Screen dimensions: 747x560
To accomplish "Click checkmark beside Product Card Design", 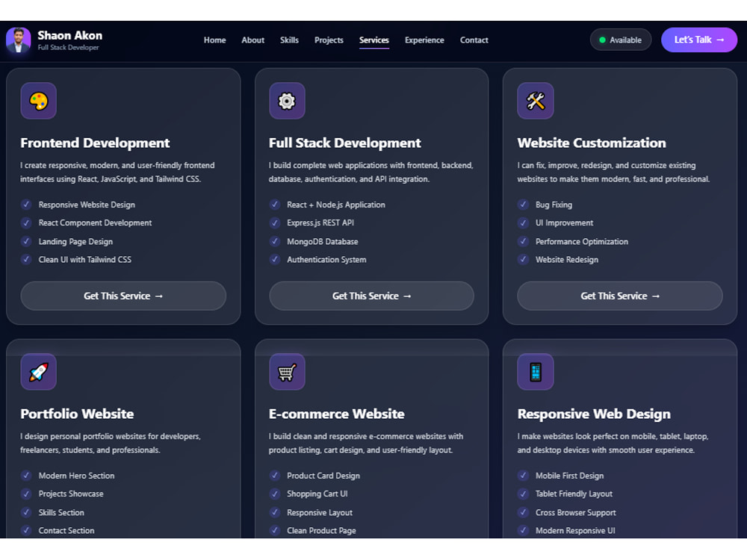I will 274,475.
